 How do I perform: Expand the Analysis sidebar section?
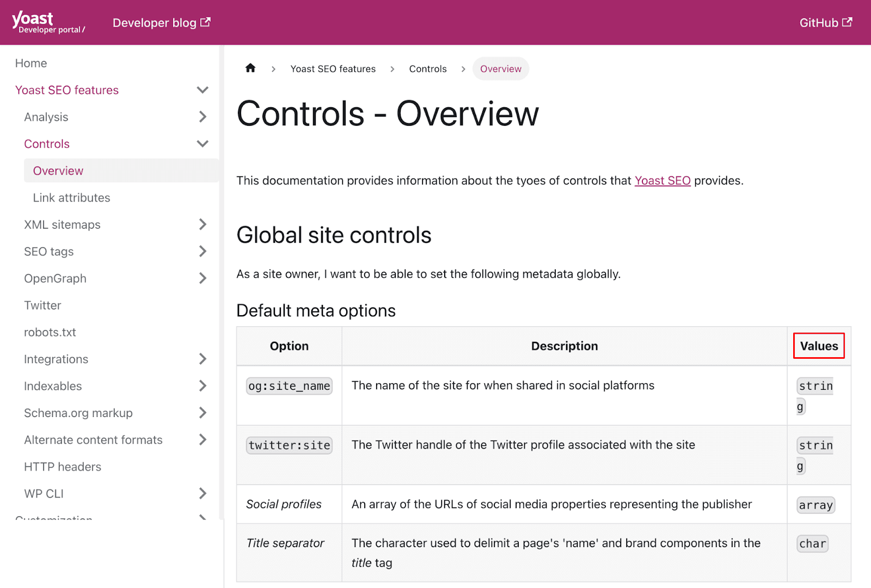coord(203,117)
